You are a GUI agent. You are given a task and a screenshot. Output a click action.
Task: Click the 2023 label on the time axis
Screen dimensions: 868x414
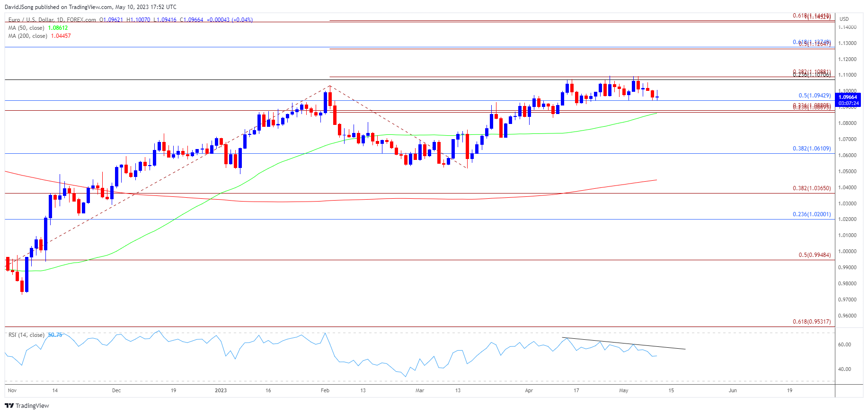(221, 390)
